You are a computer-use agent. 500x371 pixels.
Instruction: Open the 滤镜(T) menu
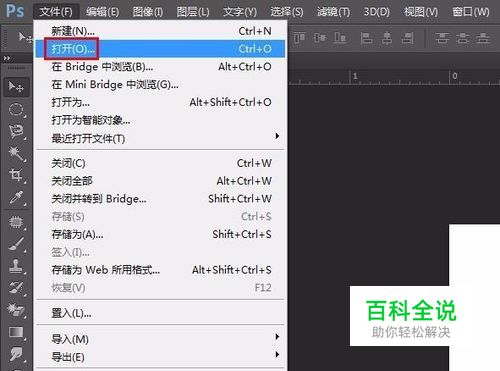pyautogui.click(x=333, y=12)
